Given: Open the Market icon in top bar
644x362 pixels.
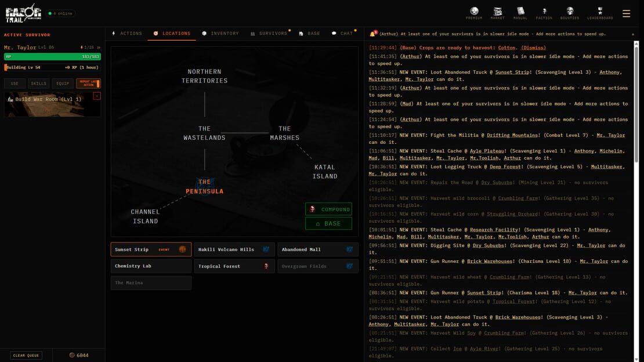Looking at the screenshot, I should coord(497,13).
